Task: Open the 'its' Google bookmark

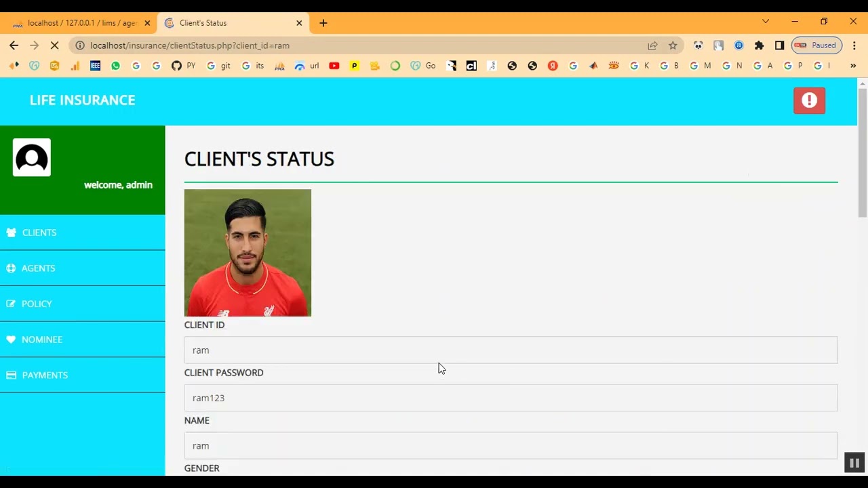Action: (x=252, y=66)
